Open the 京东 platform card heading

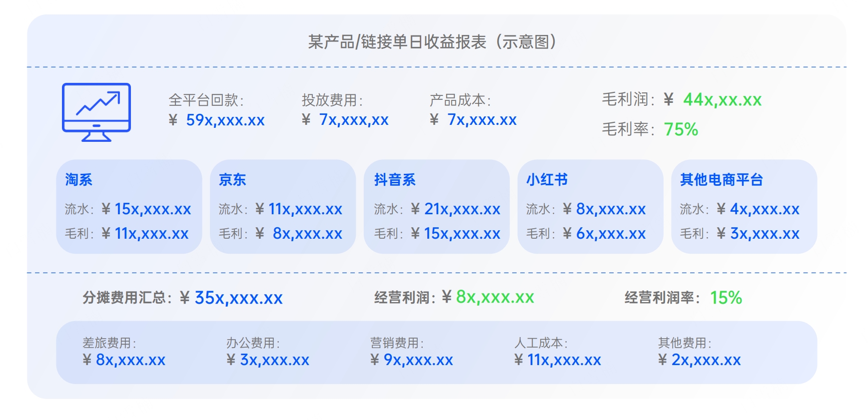tap(232, 180)
